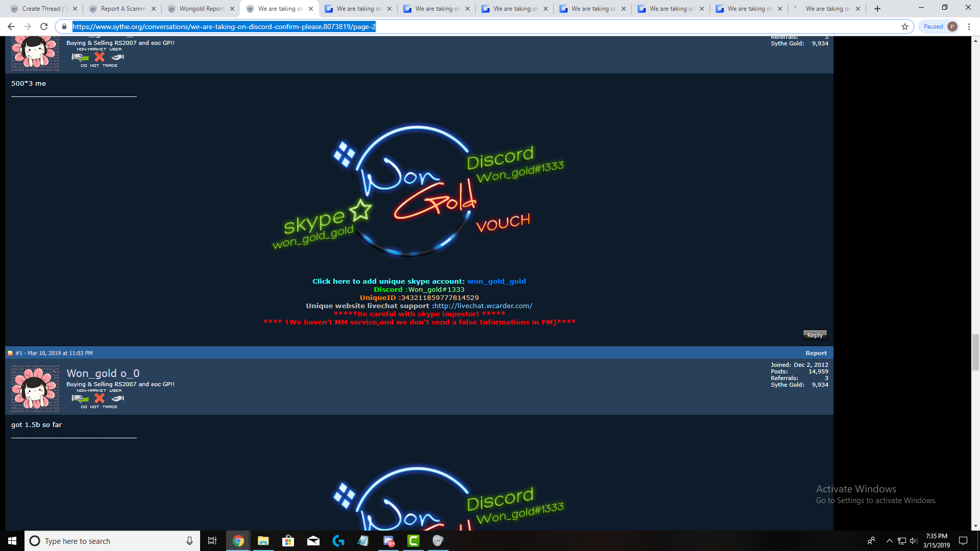Switch to the Wongold Report tab
The width and height of the screenshot is (980, 551).
(x=201, y=9)
